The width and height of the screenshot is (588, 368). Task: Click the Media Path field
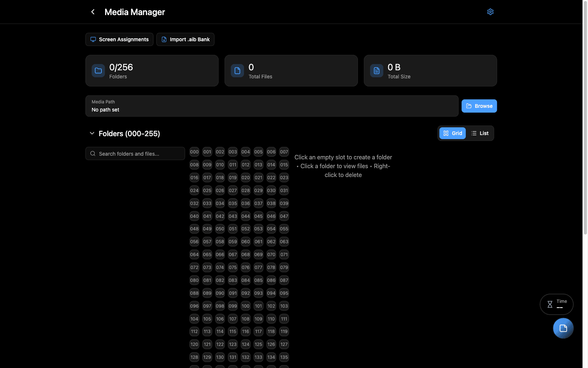(272, 106)
